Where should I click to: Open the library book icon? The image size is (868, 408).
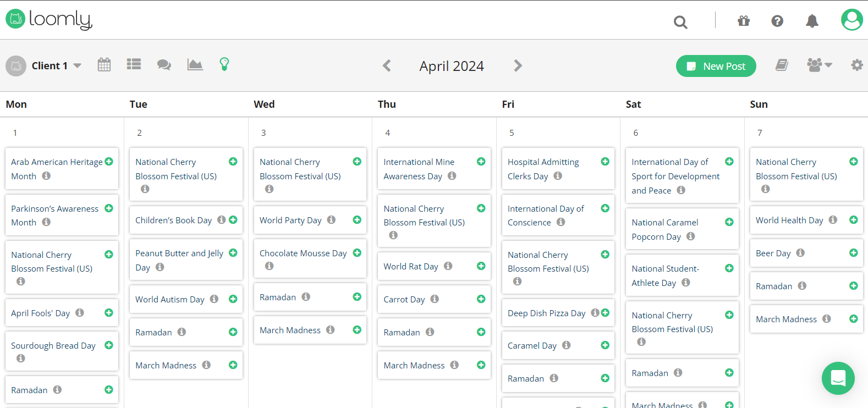point(782,65)
